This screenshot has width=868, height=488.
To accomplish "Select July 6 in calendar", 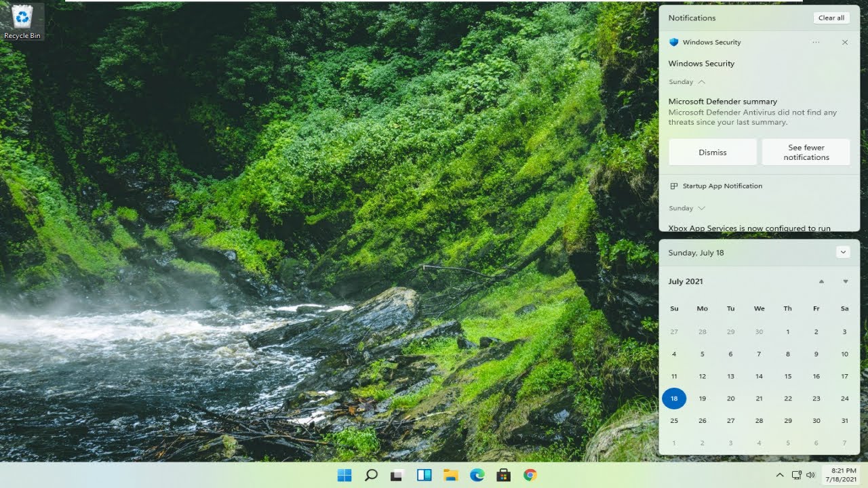I will [x=731, y=354].
